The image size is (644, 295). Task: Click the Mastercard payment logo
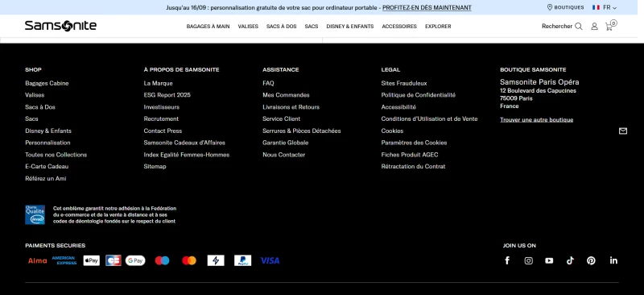tap(189, 260)
